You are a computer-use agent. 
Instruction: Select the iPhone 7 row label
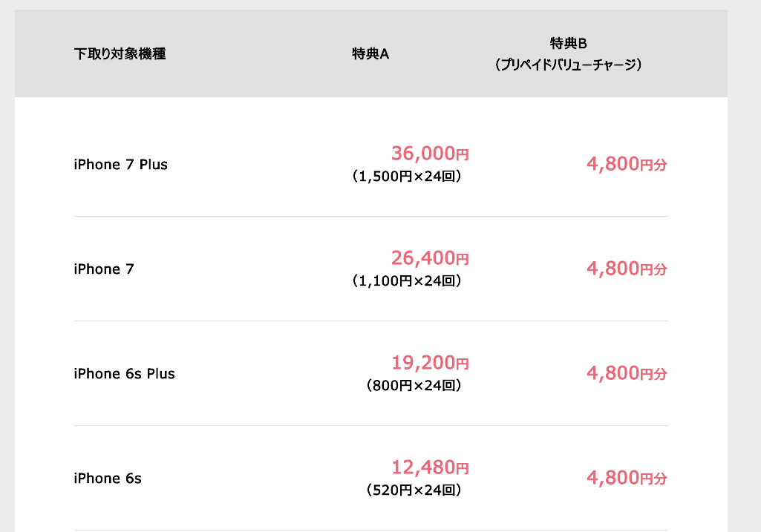(104, 269)
